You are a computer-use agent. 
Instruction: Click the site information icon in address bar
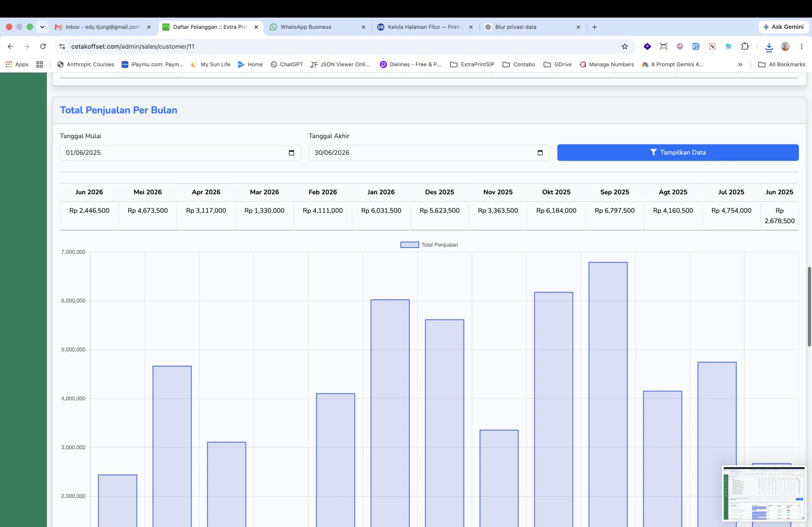[x=62, y=46]
